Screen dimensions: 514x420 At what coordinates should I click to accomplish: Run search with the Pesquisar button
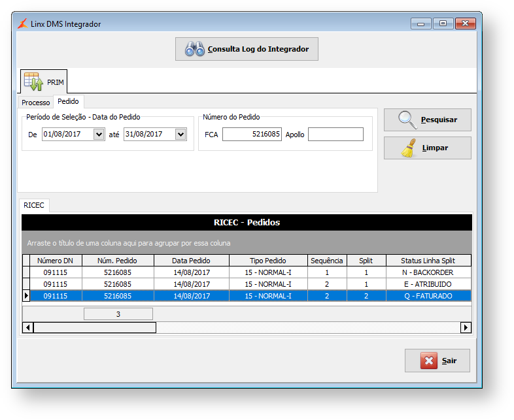tap(428, 120)
